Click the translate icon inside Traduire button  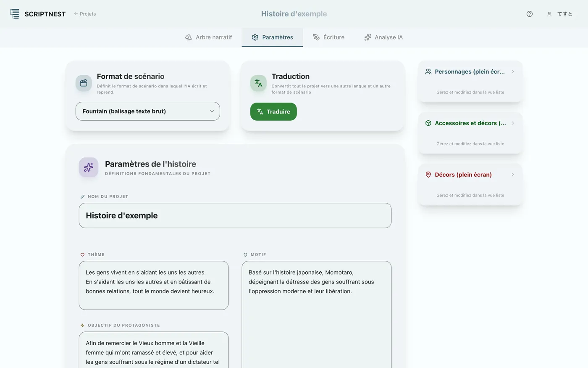(260, 111)
